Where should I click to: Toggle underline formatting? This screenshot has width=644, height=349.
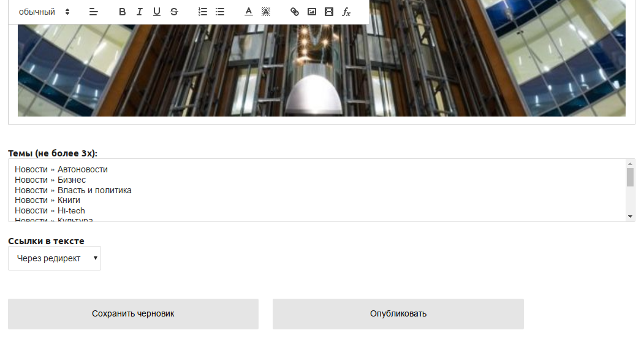tap(156, 12)
